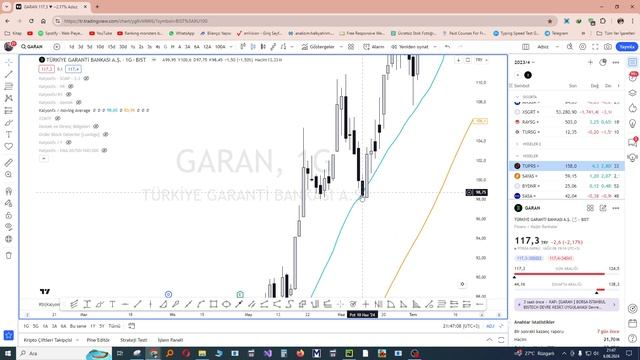This screenshot has height=360, width=640.
Task: Open the dropdown beside Türkiye Garanti Bankası title
Action: (154, 60)
